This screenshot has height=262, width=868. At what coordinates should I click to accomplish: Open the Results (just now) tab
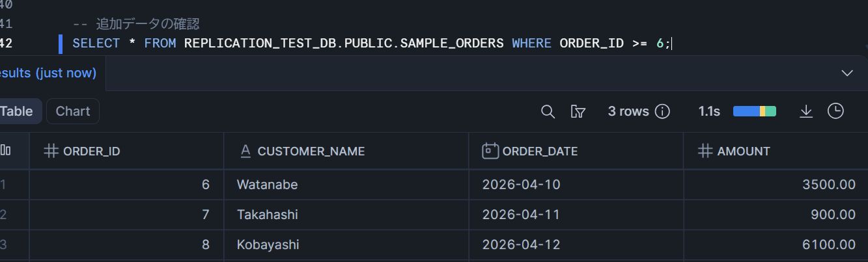(48, 73)
